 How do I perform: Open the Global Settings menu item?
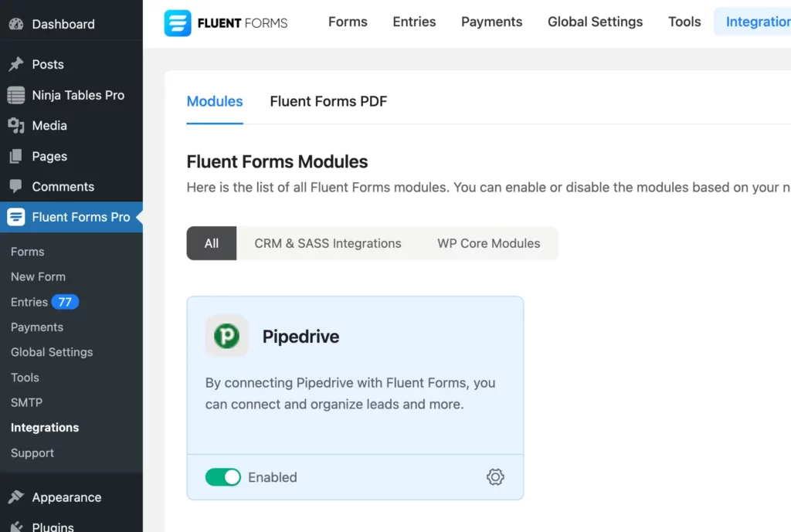[51, 352]
